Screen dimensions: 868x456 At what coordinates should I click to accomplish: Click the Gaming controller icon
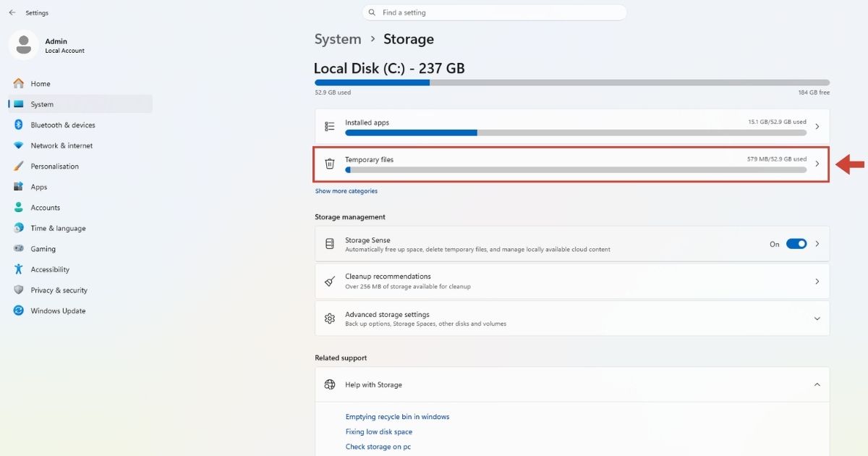(x=19, y=248)
